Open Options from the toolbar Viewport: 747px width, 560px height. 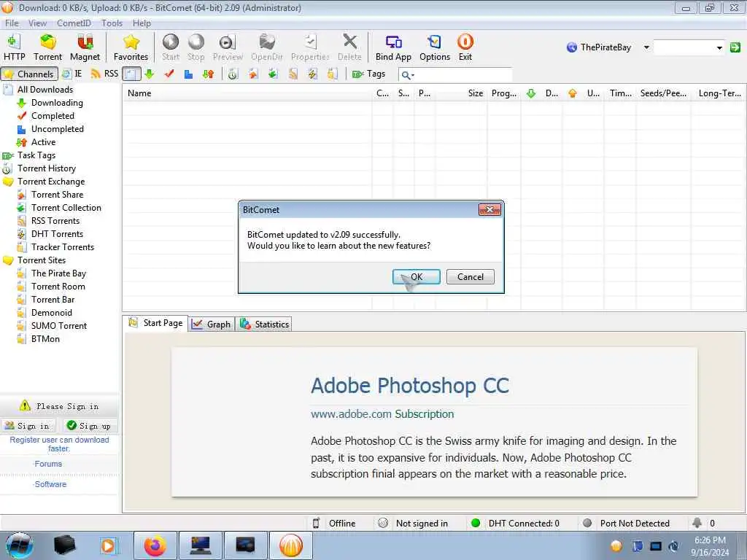click(x=435, y=47)
